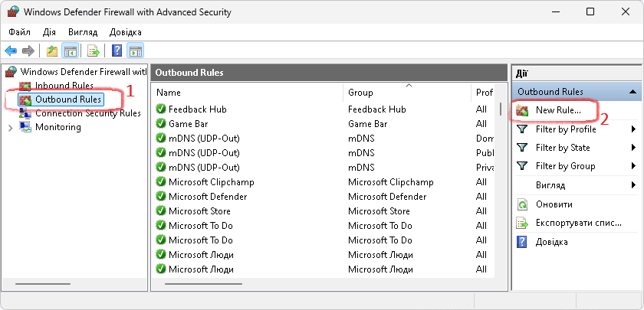Screen dimensions: 644x310
Task: Click Експортувати список action link
Action: (x=577, y=223)
